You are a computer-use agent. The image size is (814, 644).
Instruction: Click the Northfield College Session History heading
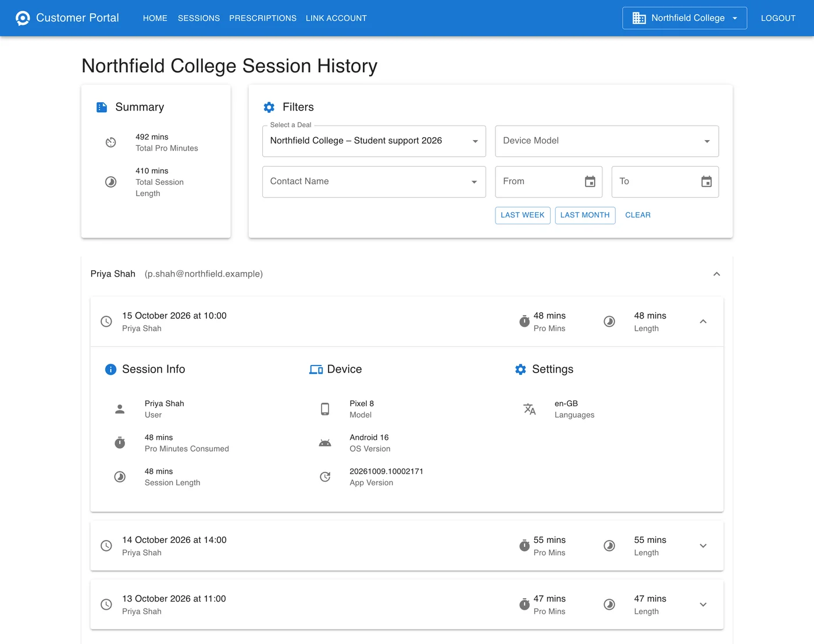(230, 66)
